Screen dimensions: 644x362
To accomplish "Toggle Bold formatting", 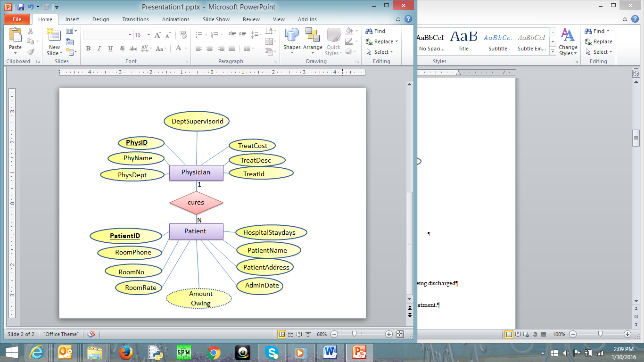I will click(88, 49).
